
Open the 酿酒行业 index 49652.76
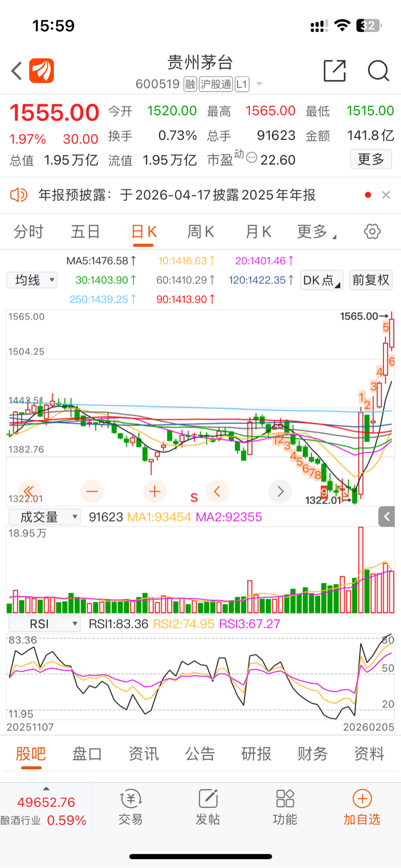[x=46, y=802]
